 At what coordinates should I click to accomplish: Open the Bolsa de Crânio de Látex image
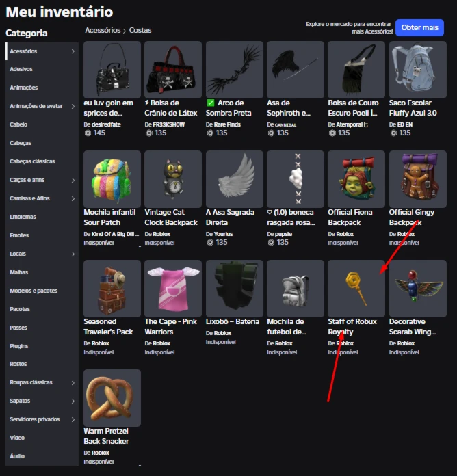173,70
